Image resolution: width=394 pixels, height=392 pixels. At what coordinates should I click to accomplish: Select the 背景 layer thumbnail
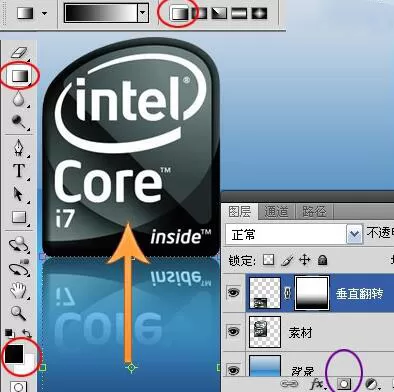(265, 366)
